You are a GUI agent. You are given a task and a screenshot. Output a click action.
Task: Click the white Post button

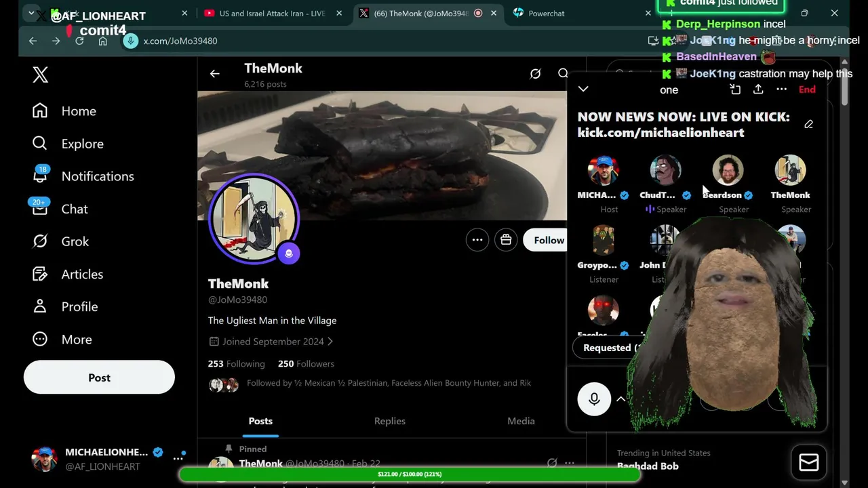point(99,378)
